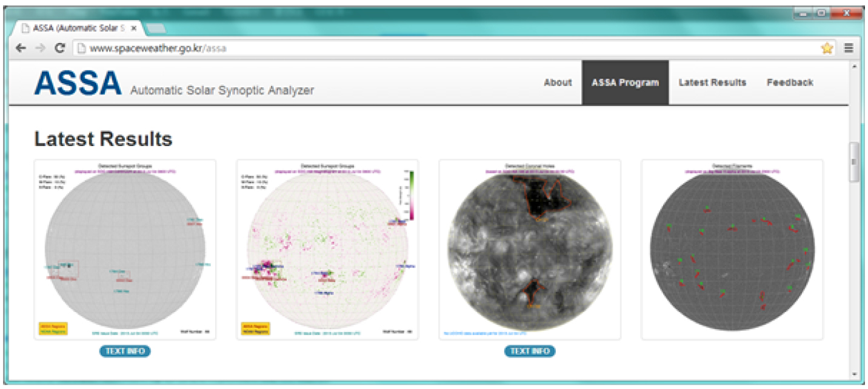Click the address bar URL field
Image resolution: width=868 pixels, height=389 pixels.
424,48
